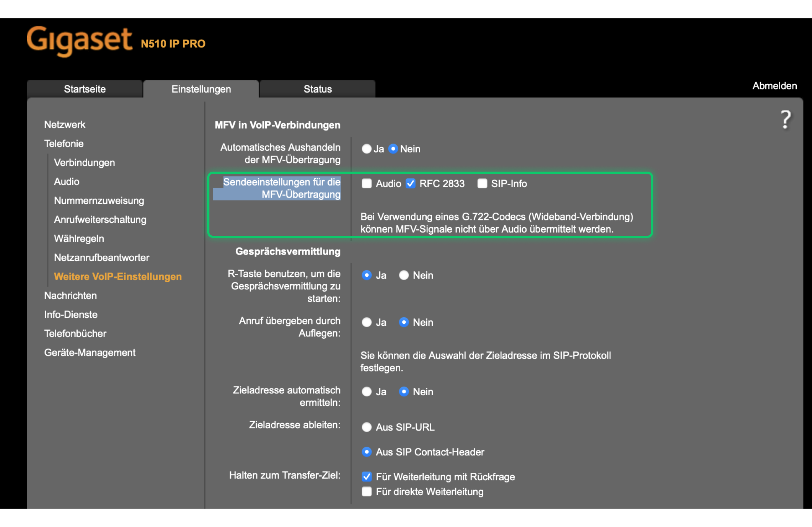Switch to the Startseite tab
The width and height of the screenshot is (812, 527).
pyautogui.click(x=85, y=89)
